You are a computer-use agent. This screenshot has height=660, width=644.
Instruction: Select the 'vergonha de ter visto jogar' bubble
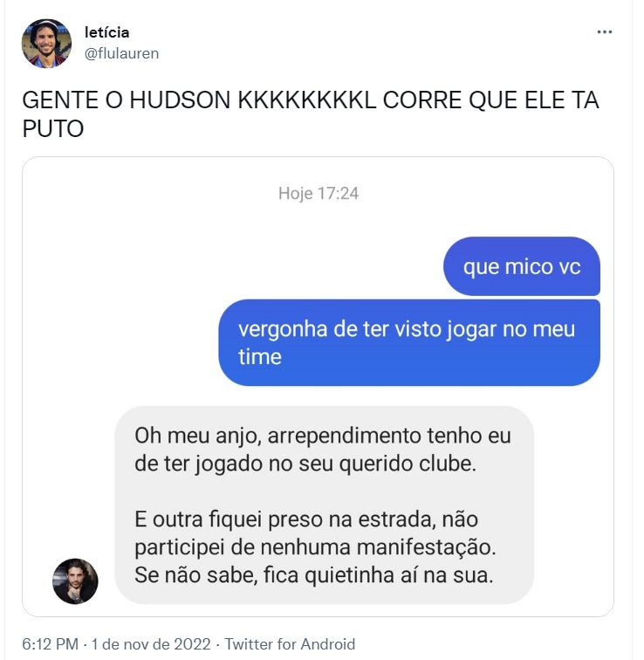[x=409, y=342]
